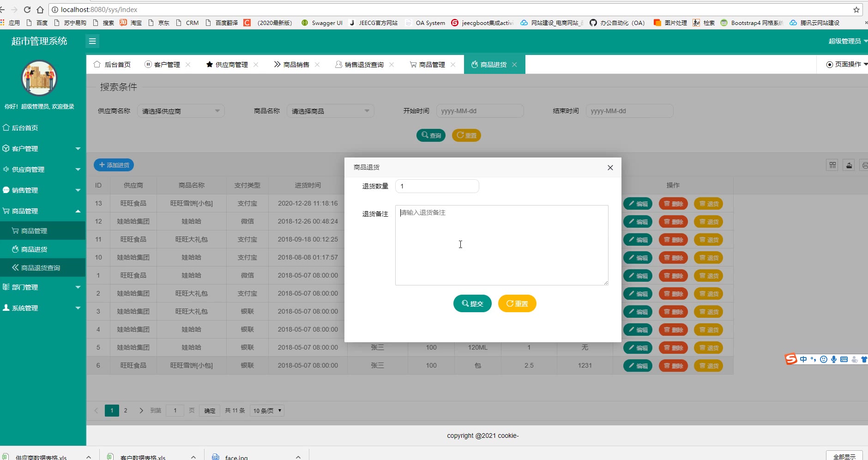Click into the 退货备注 textarea
This screenshot has height=460, width=868.
[x=501, y=245]
